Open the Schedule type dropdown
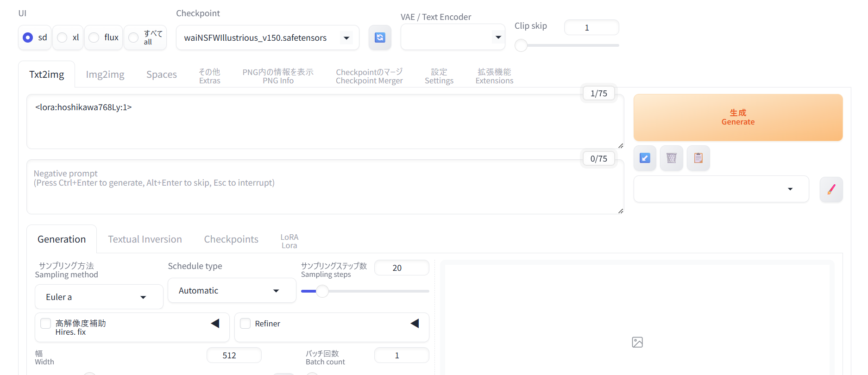868x375 pixels. 232,291
